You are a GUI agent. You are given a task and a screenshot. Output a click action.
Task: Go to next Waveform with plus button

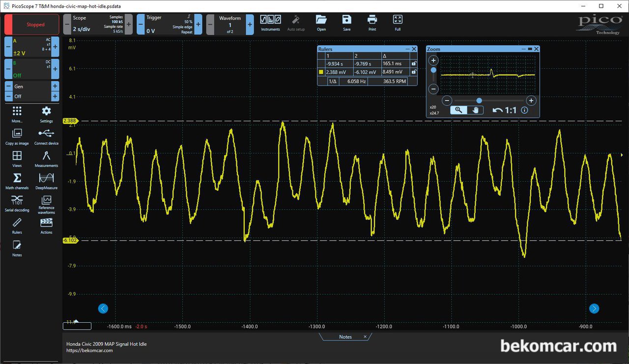coord(250,25)
